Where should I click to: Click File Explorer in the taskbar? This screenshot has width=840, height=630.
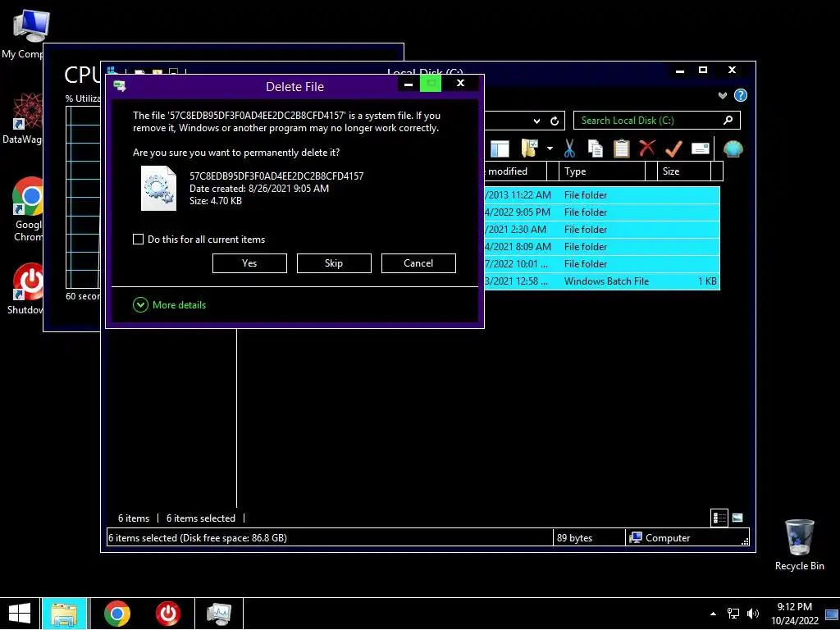click(64, 614)
